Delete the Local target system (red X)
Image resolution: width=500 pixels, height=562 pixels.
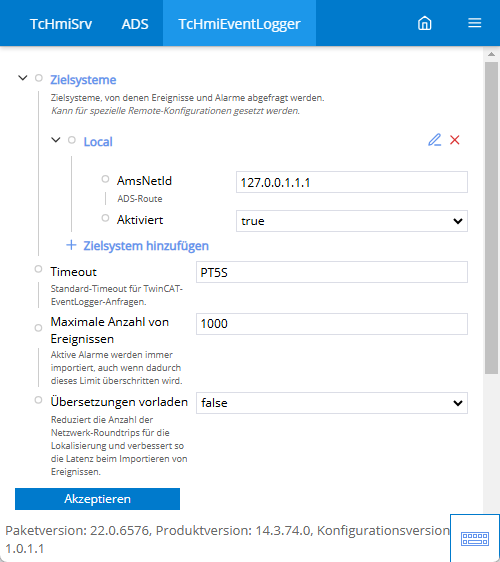pyautogui.click(x=454, y=140)
